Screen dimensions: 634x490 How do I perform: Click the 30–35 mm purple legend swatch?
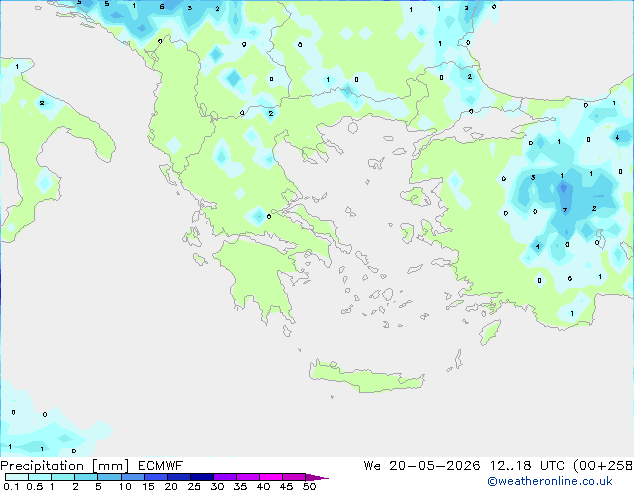pos(224,477)
